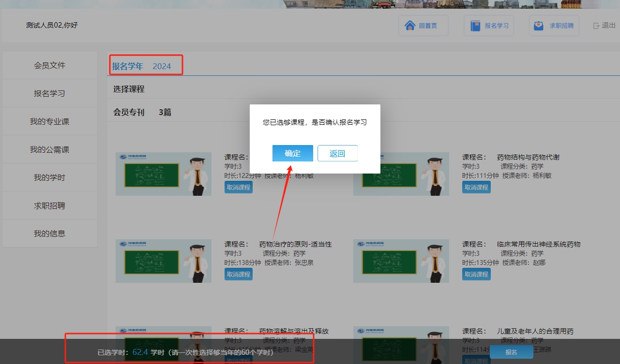Viewport: 620px width, 364px height.
Task: Click duration text 时长:111分钟
Action: click(x=480, y=175)
